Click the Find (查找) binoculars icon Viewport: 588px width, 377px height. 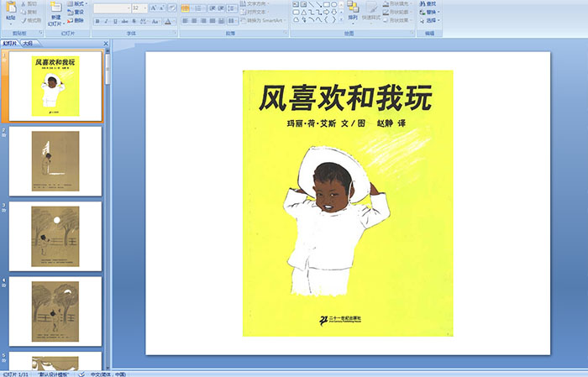pyautogui.click(x=423, y=3)
